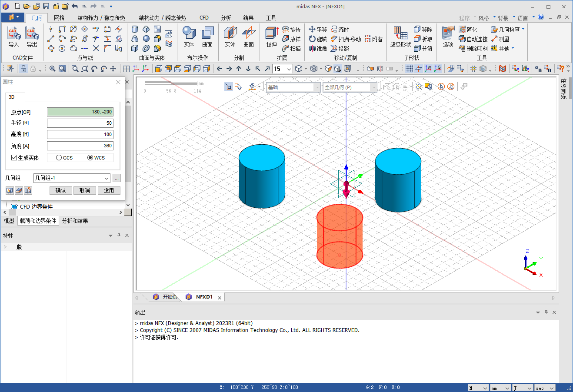Click the 适用 button
Image resolution: width=573 pixels, height=392 pixels.
coord(109,190)
